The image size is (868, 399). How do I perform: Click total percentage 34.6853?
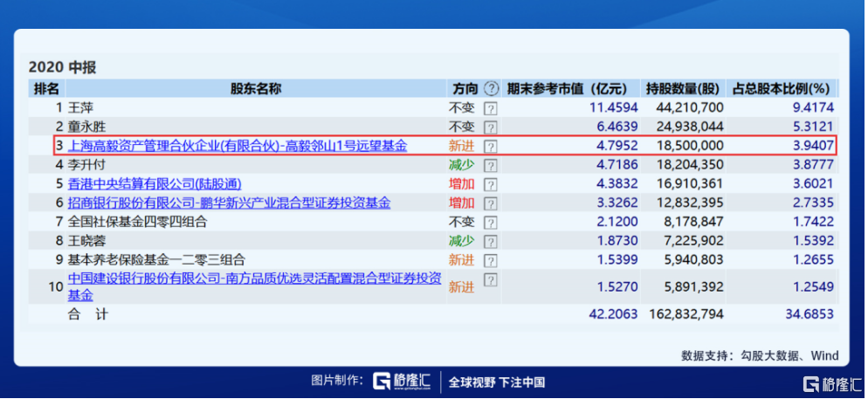[x=809, y=314]
